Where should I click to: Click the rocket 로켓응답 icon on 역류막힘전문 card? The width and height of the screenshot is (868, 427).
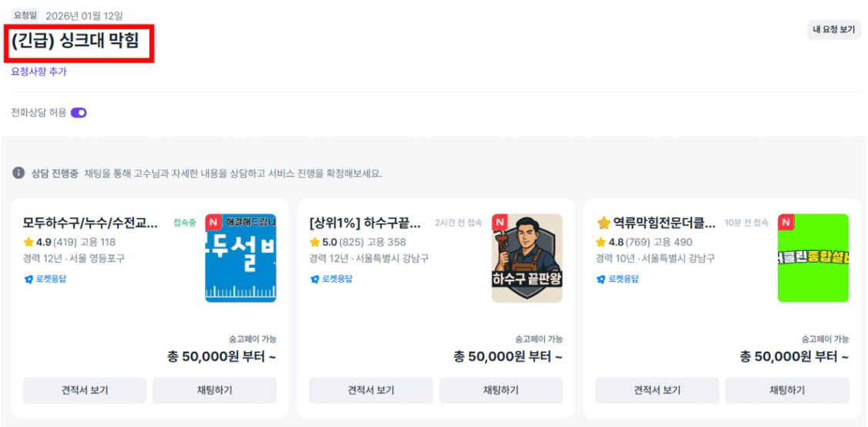click(x=601, y=279)
